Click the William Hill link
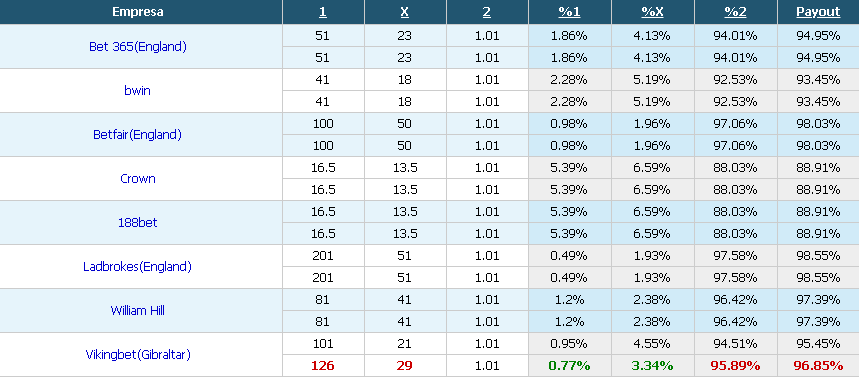The height and width of the screenshot is (377, 859). (x=138, y=311)
